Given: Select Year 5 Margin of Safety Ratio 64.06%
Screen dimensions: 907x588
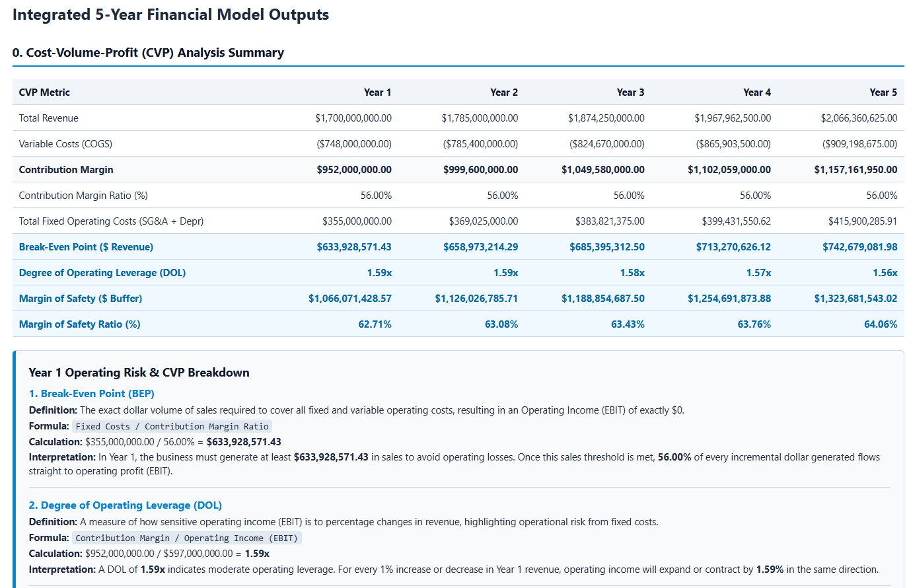Looking at the screenshot, I should pyautogui.click(x=881, y=324).
